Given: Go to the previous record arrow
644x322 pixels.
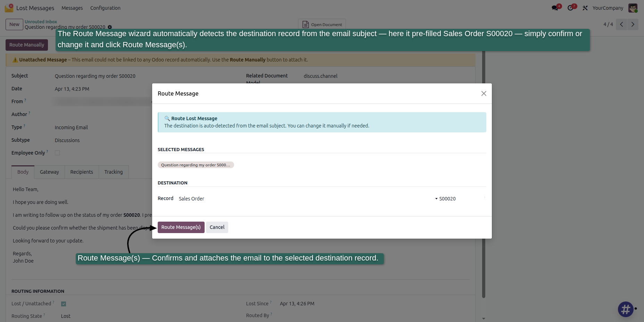Looking at the screenshot, I should pyautogui.click(x=621, y=24).
